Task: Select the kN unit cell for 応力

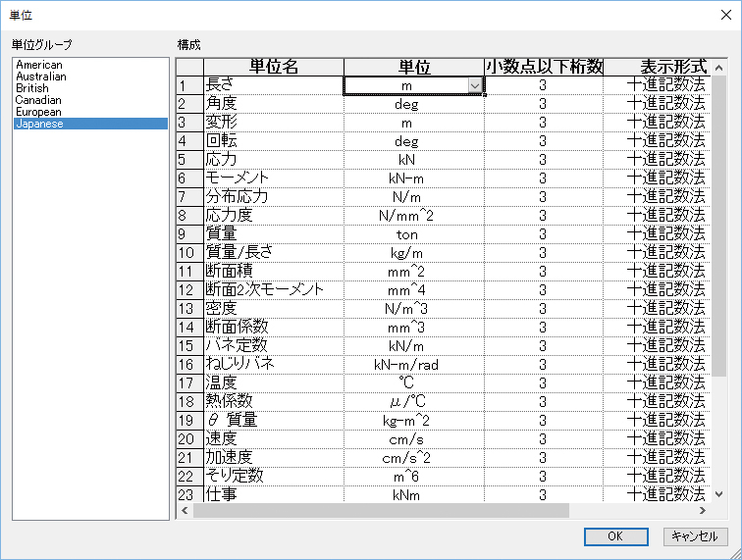Action: click(x=414, y=160)
